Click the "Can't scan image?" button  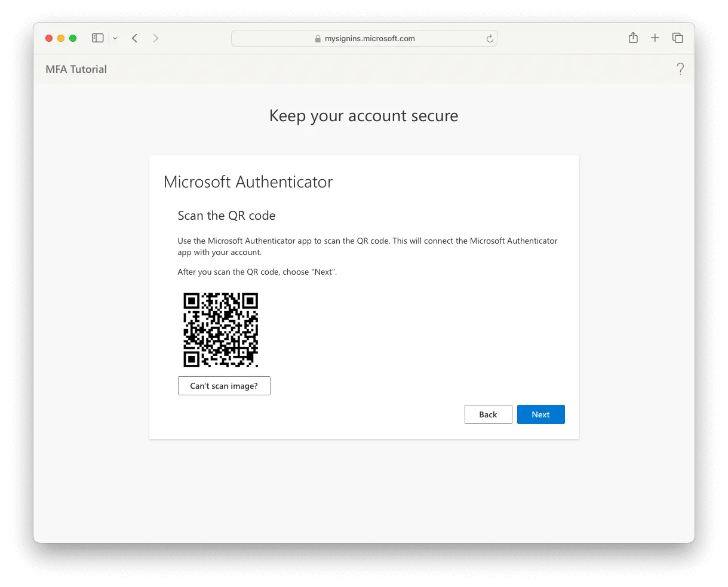[224, 386]
